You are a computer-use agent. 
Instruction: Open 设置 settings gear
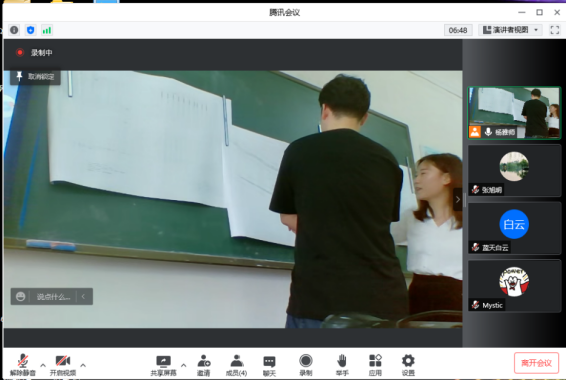pyautogui.click(x=408, y=365)
